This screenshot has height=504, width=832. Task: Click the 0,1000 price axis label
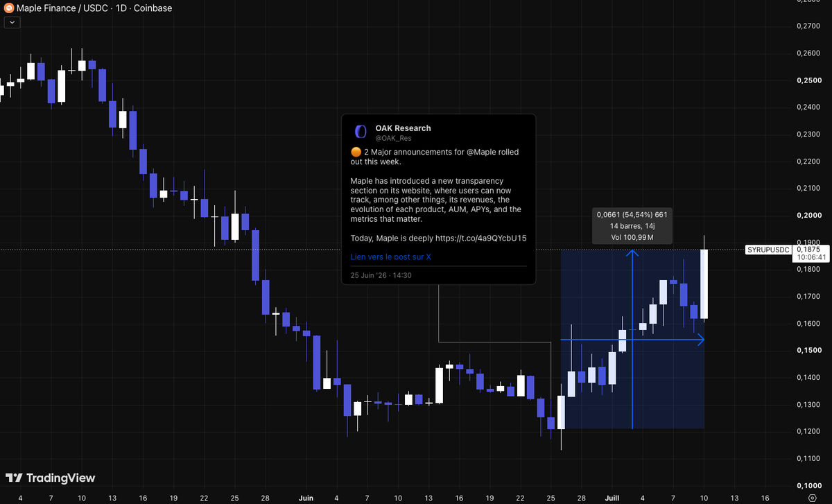pyautogui.click(x=808, y=486)
